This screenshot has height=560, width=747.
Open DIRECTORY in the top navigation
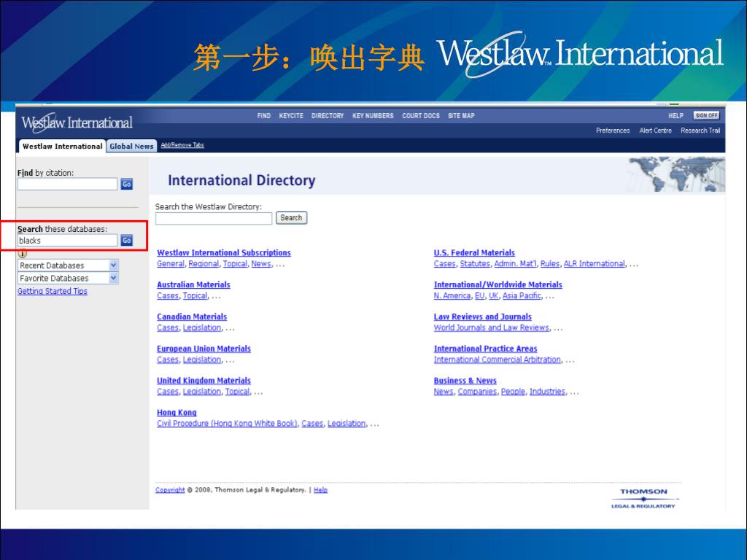328,116
